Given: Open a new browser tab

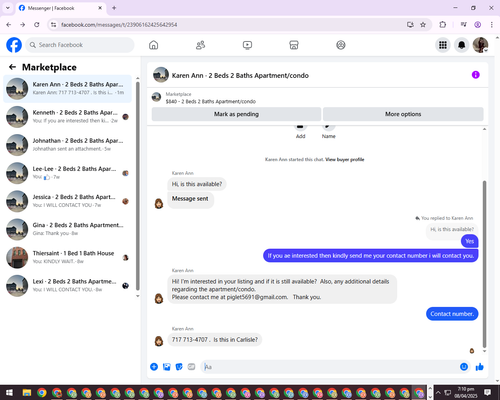Looking at the screenshot, I should (x=114, y=8).
